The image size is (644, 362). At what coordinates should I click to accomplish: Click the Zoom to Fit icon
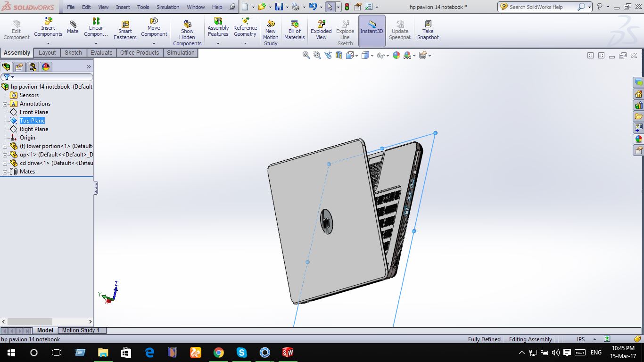(x=306, y=55)
